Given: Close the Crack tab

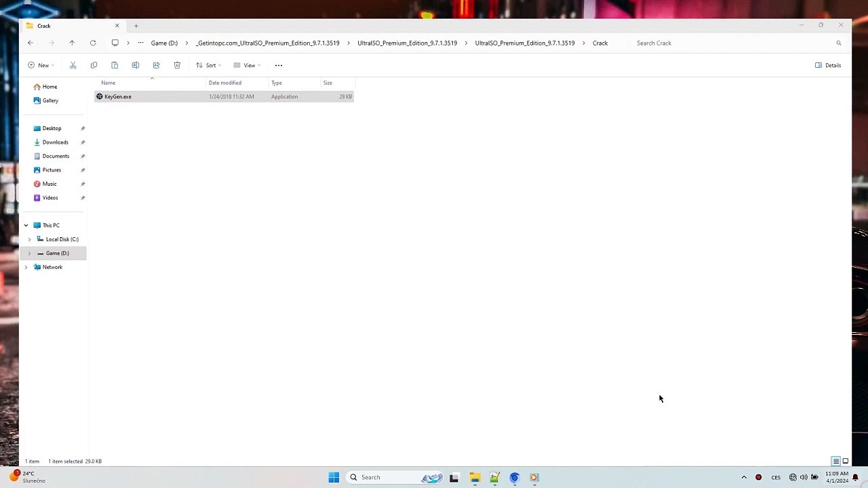Looking at the screenshot, I should (x=117, y=26).
